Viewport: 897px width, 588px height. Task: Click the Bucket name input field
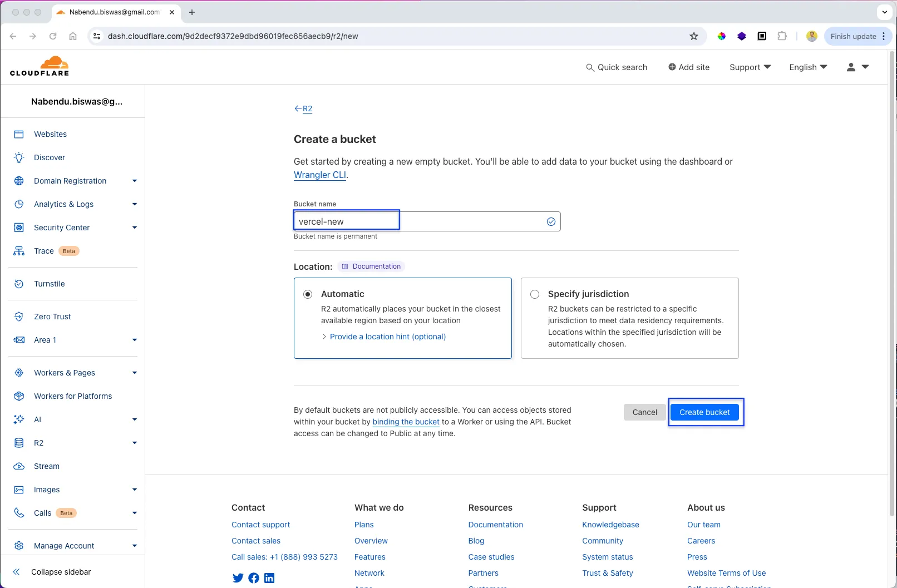427,221
